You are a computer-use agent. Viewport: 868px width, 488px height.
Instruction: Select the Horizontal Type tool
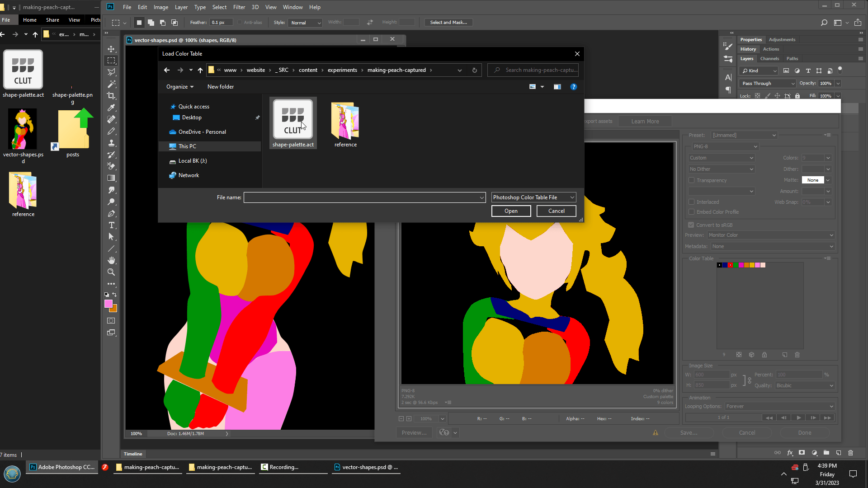pyautogui.click(x=111, y=225)
